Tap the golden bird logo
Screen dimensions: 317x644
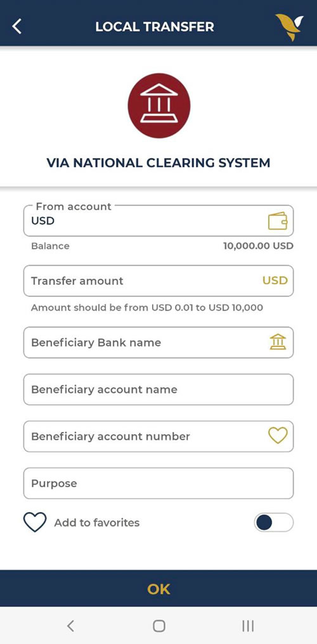click(290, 27)
